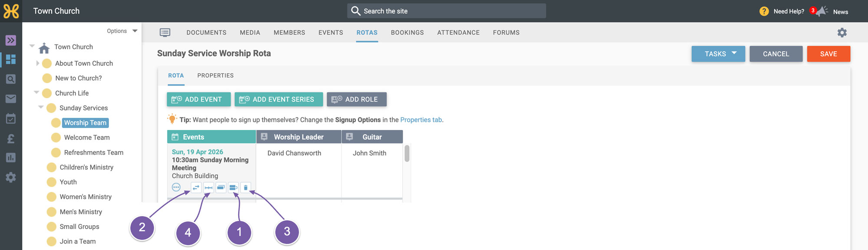Viewport: 868px width, 250px height.
Task: Select Worship Team in the tree
Action: tap(85, 123)
